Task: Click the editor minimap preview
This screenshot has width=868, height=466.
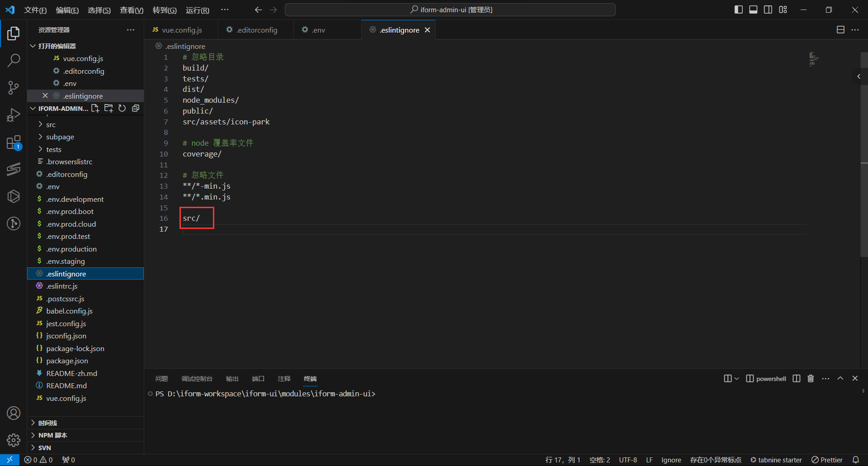Action: tap(814, 59)
